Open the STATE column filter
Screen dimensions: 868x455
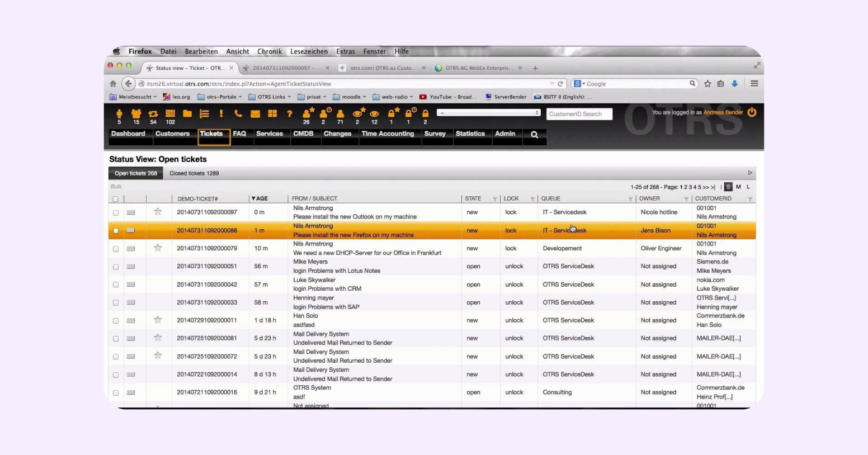tap(494, 199)
